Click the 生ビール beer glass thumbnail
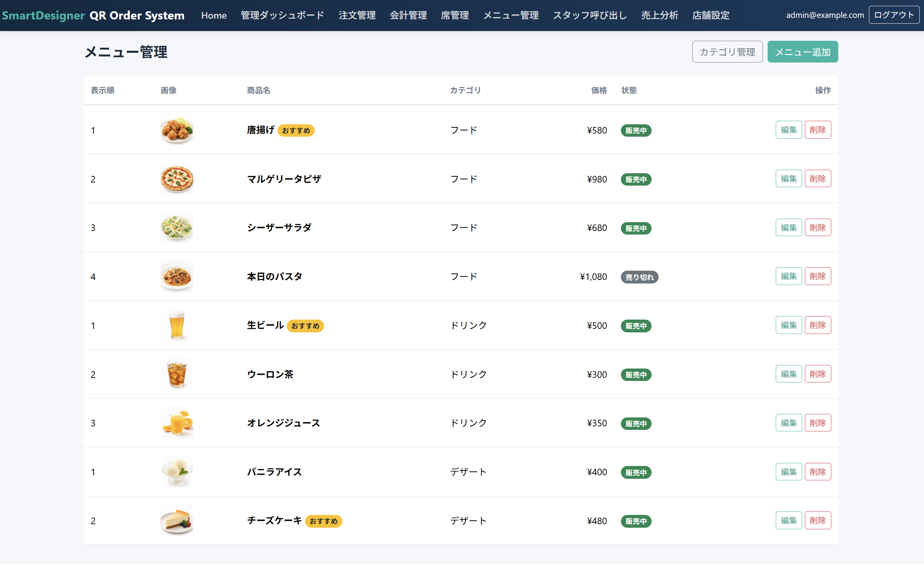 pyautogui.click(x=177, y=325)
